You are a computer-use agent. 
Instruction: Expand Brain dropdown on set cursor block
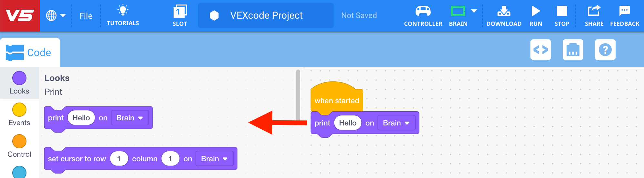tap(214, 159)
